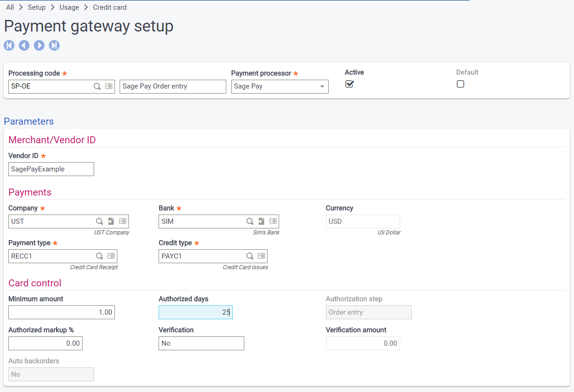Image resolution: width=574 pixels, height=392 pixels.
Task: Click into the Vendor ID input field
Action: click(51, 169)
